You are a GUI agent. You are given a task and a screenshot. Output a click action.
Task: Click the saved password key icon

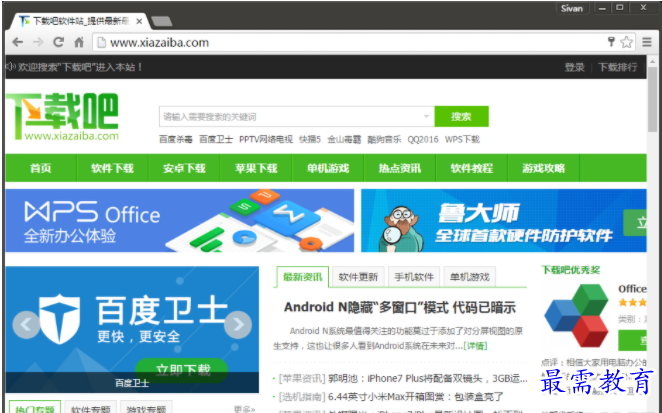point(611,41)
